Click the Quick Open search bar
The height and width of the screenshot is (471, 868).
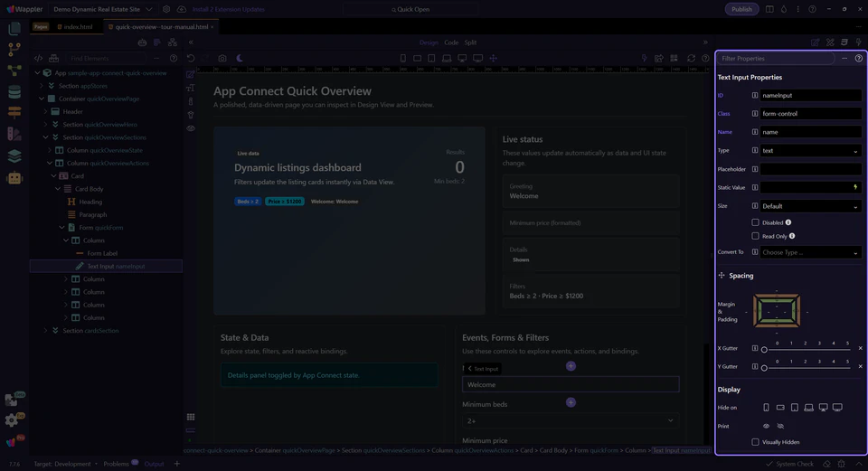click(410, 9)
